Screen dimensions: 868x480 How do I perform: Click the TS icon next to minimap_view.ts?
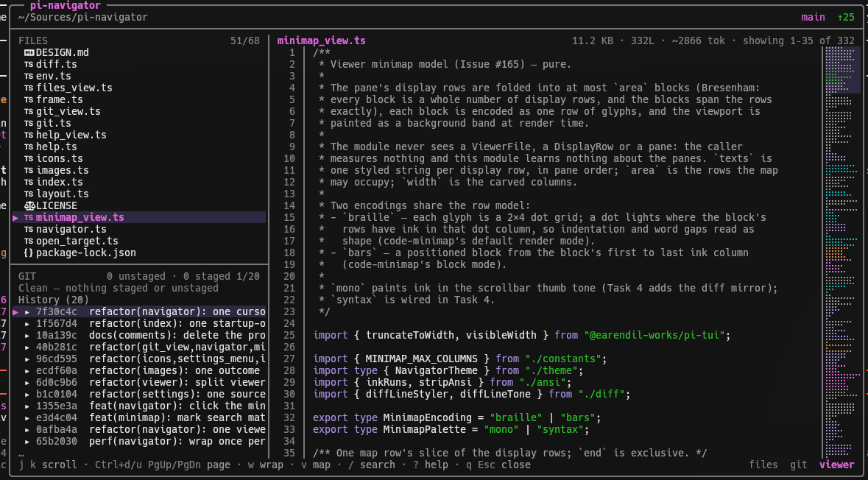coord(29,218)
